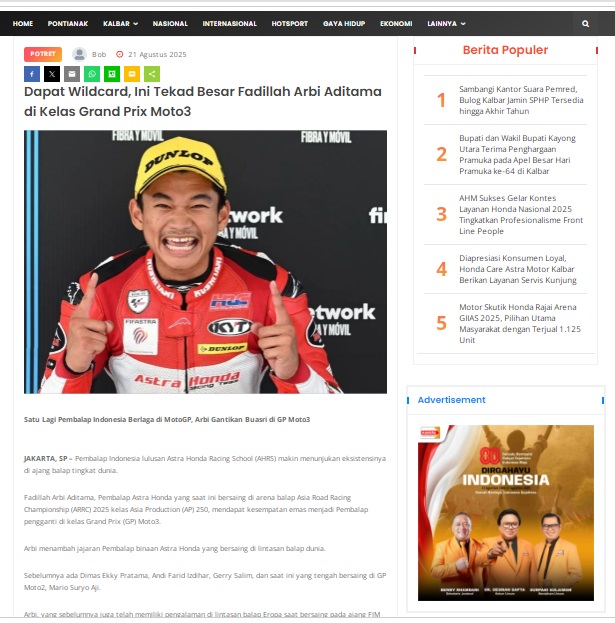The width and height of the screenshot is (615, 623).
Task: Share article on Facebook
Action: 32,74
